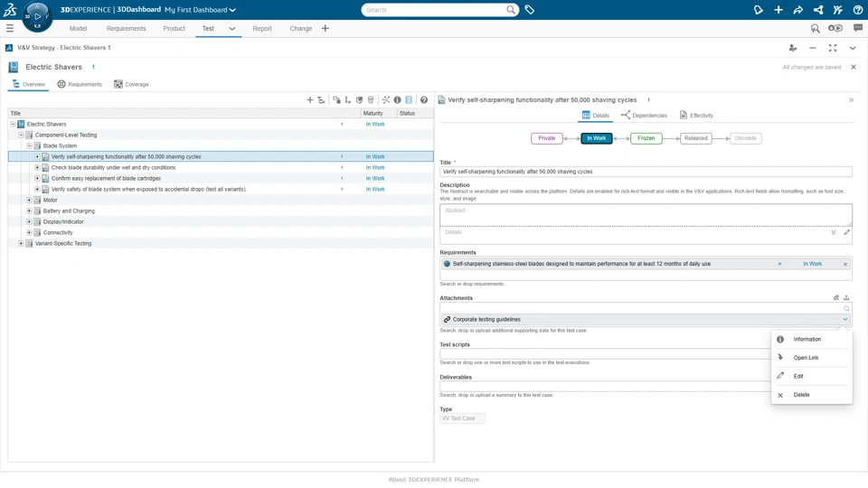
Task: Select Information in context menu
Action: coord(812,339)
